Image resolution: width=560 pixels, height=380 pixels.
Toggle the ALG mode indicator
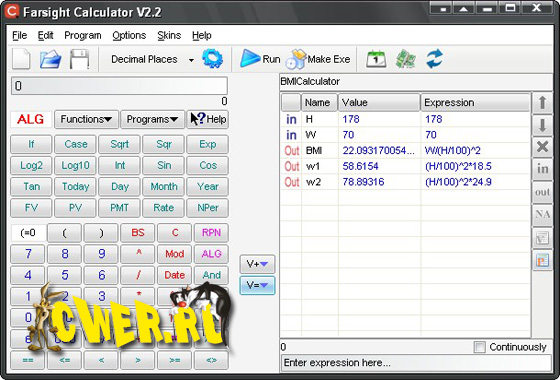pos(31,119)
